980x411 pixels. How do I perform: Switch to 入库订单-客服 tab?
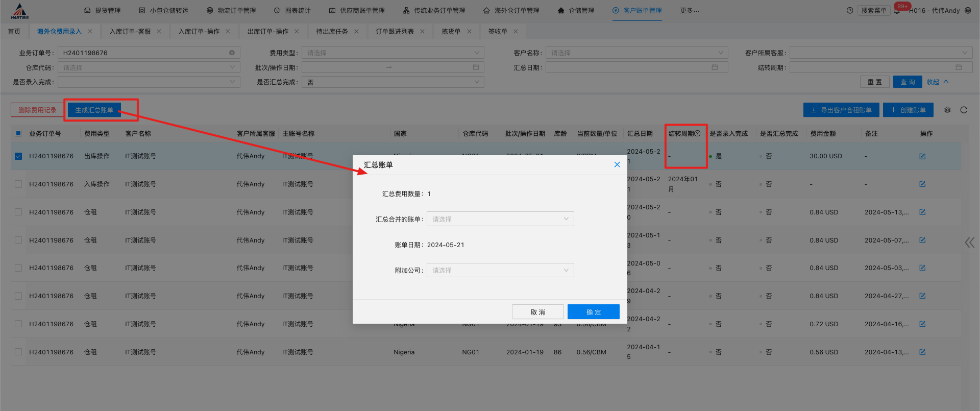(x=130, y=32)
